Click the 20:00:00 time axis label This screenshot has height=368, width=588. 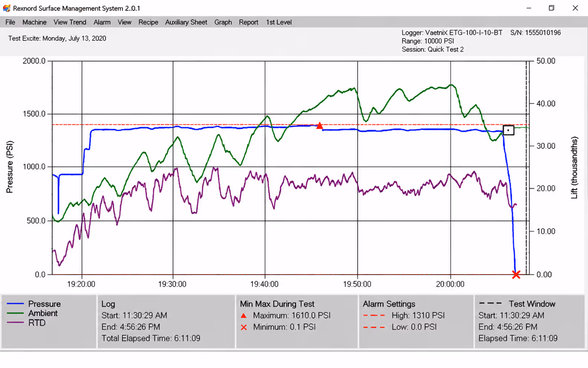coord(450,284)
